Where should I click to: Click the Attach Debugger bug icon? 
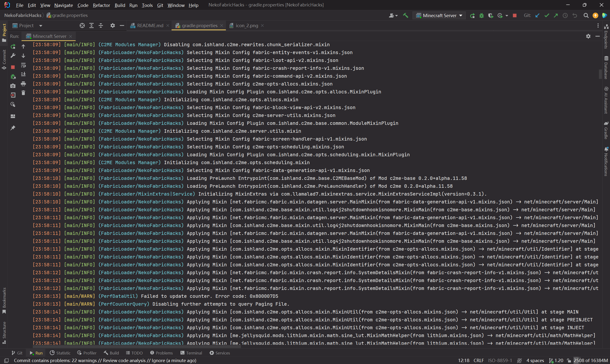point(13,76)
